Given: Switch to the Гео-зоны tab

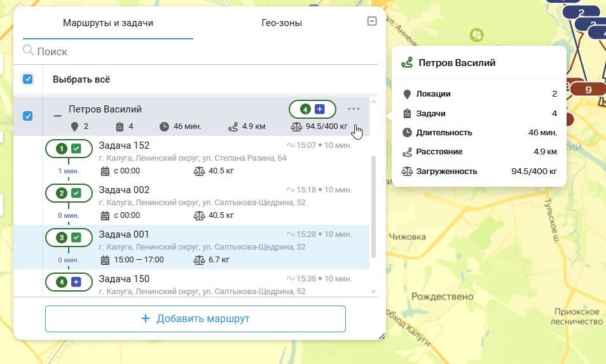Looking at the screenshot, I should click(281, 23).
